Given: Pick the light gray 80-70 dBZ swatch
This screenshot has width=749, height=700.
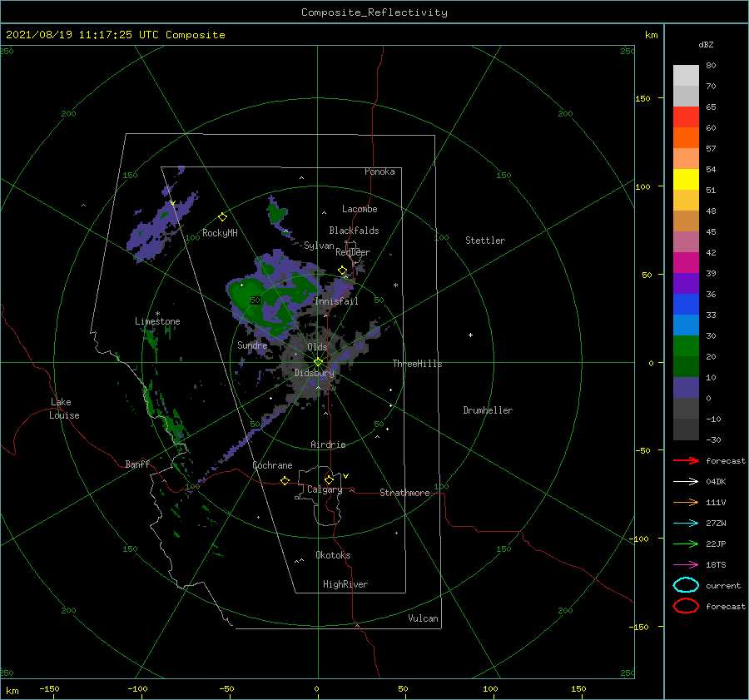Looking at the screenshot, I should tap(686, 76).
